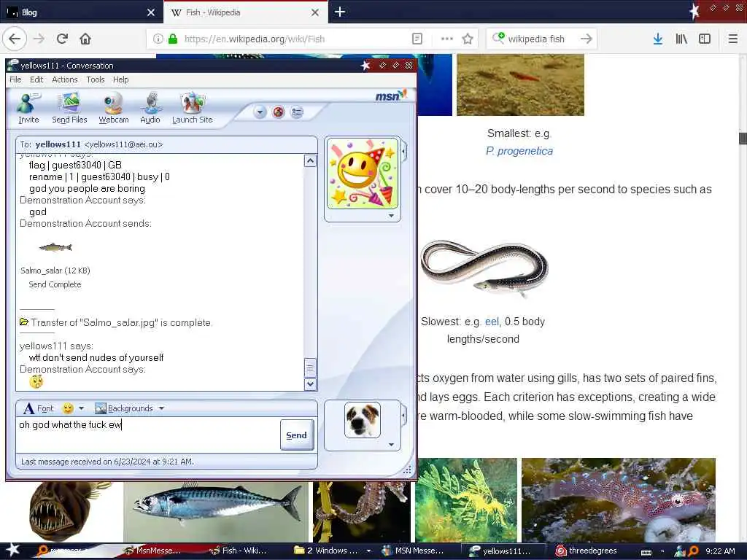Click the wikipedia fish search box

tap(542, 39)
